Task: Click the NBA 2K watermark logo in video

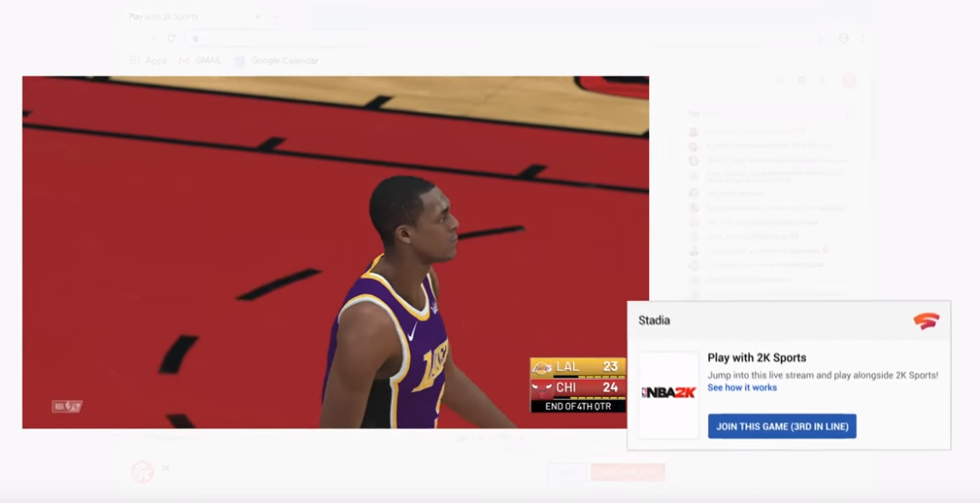Action: click(x=67, y=406)
